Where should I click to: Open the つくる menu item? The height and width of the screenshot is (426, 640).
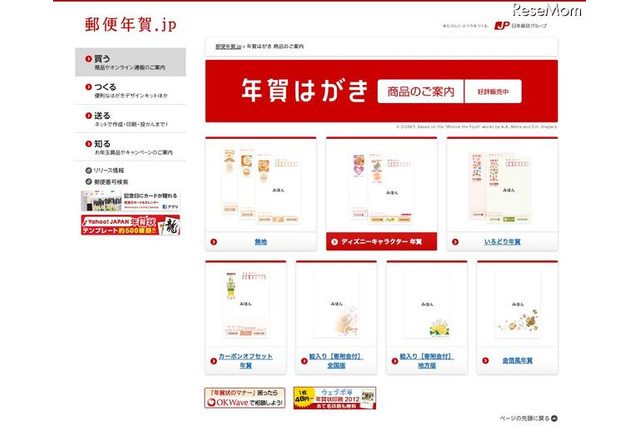130,91
